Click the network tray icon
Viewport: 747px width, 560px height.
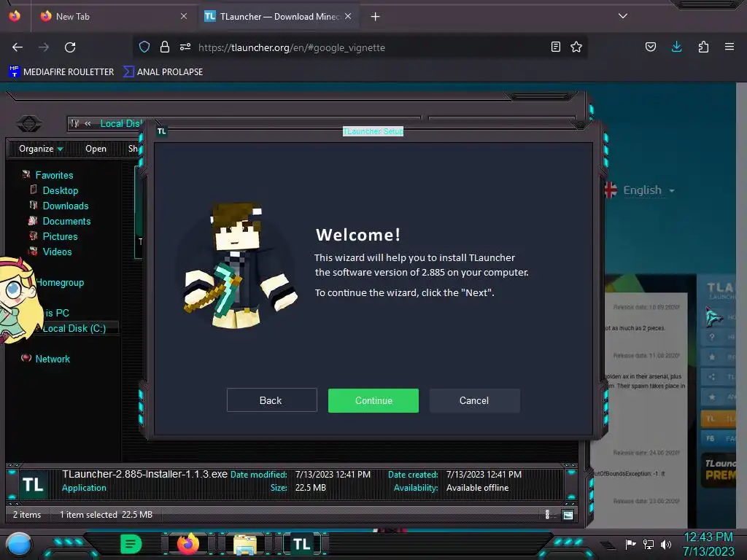click(648, 544)
